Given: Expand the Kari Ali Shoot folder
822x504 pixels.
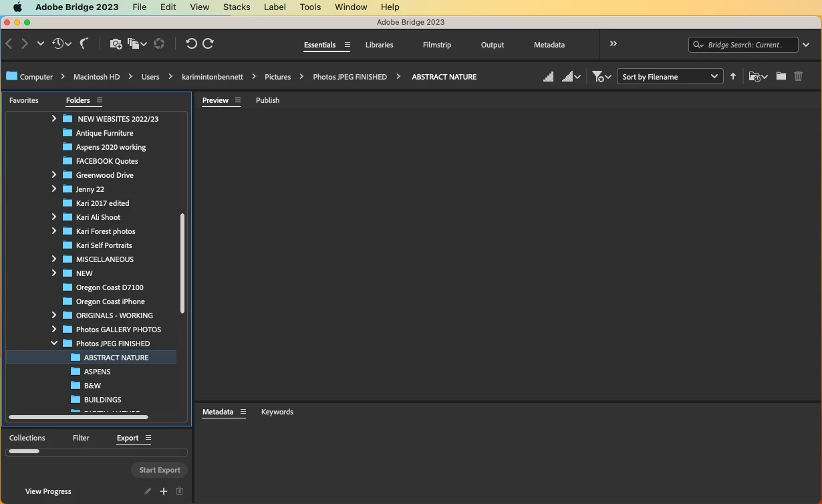Looking at the screenshot, I should 54,217.
